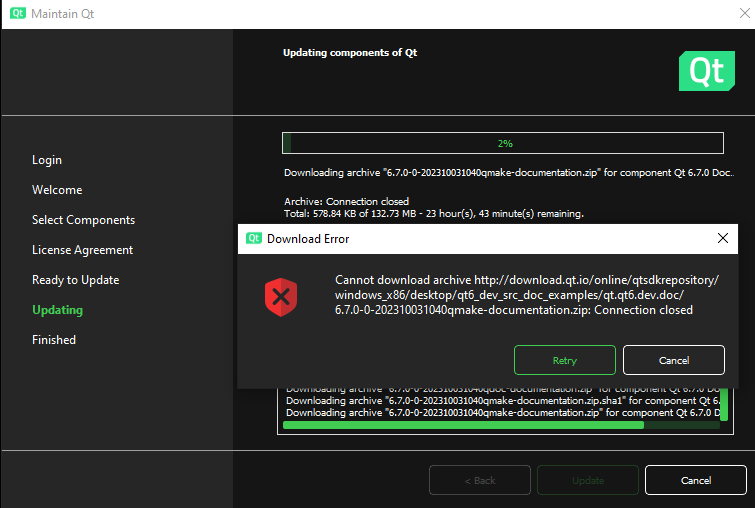The width and height of the screenshot is (755, 508).
Task: Open the Select Components step
Action: coord(83,220)
